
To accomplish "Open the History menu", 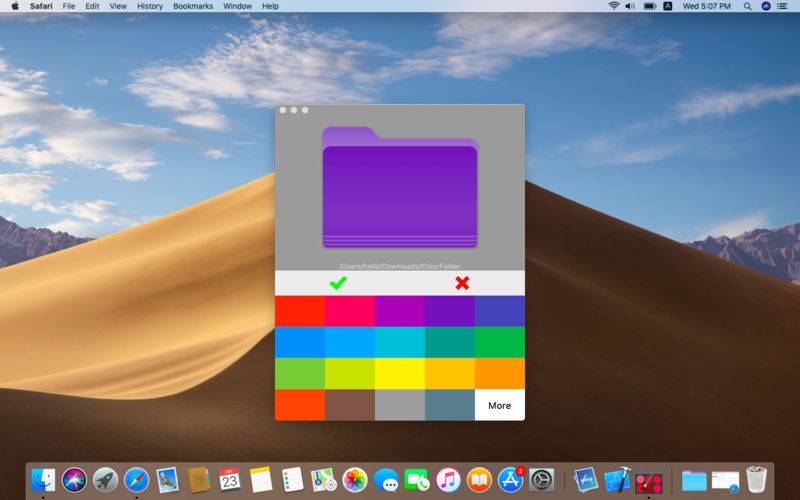I will (x=150, y=6).
